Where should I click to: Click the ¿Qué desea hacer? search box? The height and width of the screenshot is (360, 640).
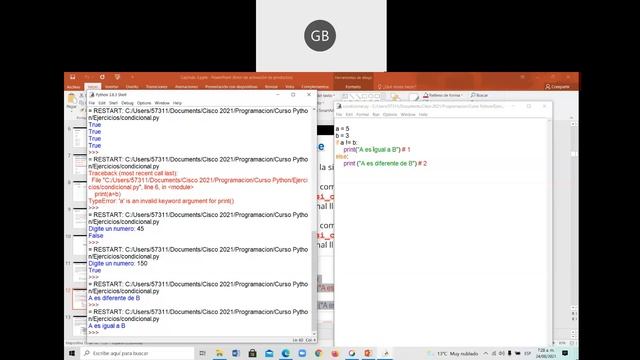397,87
